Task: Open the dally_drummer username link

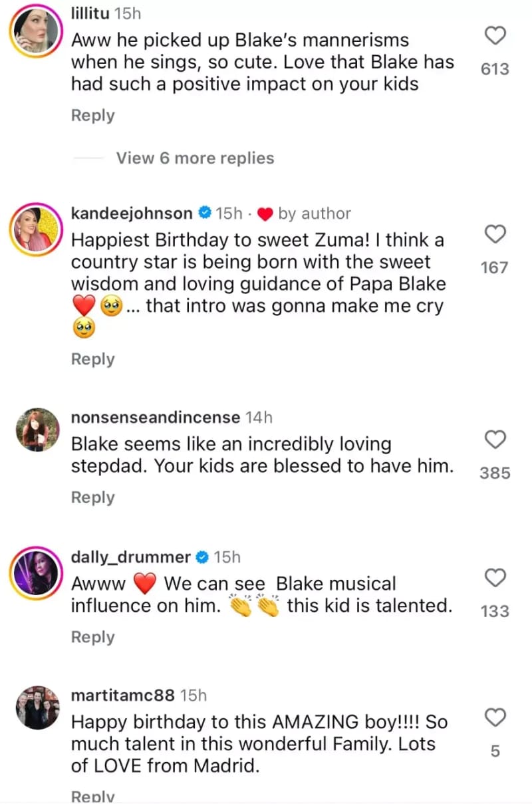Action: pos(131,557)
